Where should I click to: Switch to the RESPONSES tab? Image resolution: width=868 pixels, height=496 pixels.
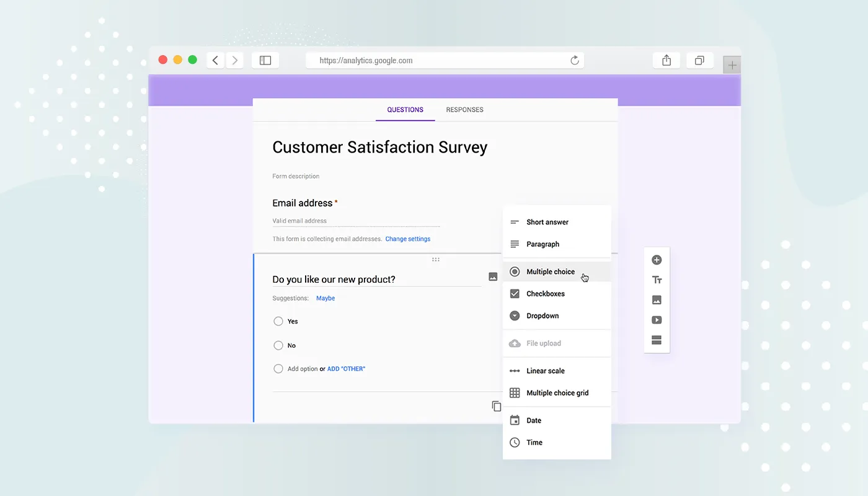pyautogui.click(x=464, y=110)
